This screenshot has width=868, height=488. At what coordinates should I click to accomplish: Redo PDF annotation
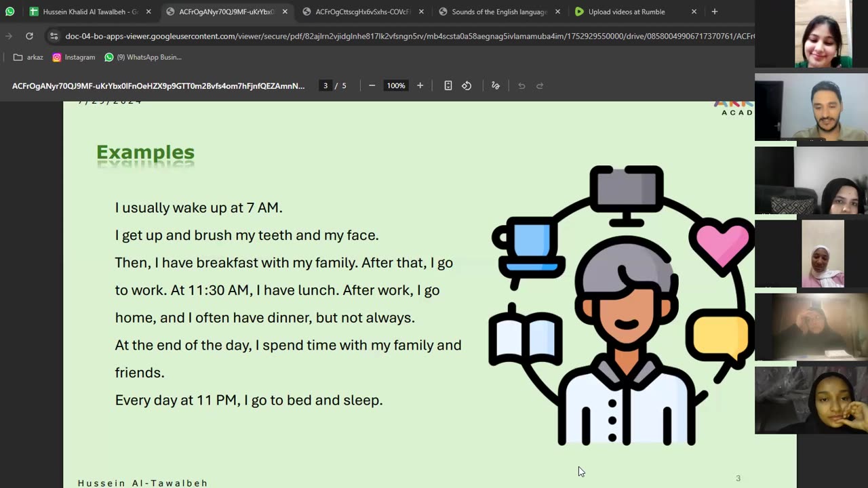540,85
